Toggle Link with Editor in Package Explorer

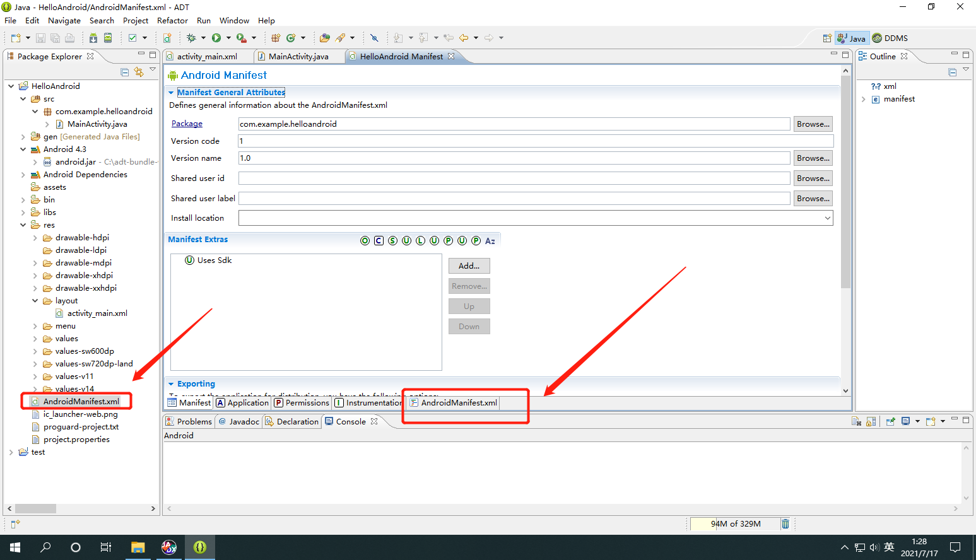coord(139,72)
